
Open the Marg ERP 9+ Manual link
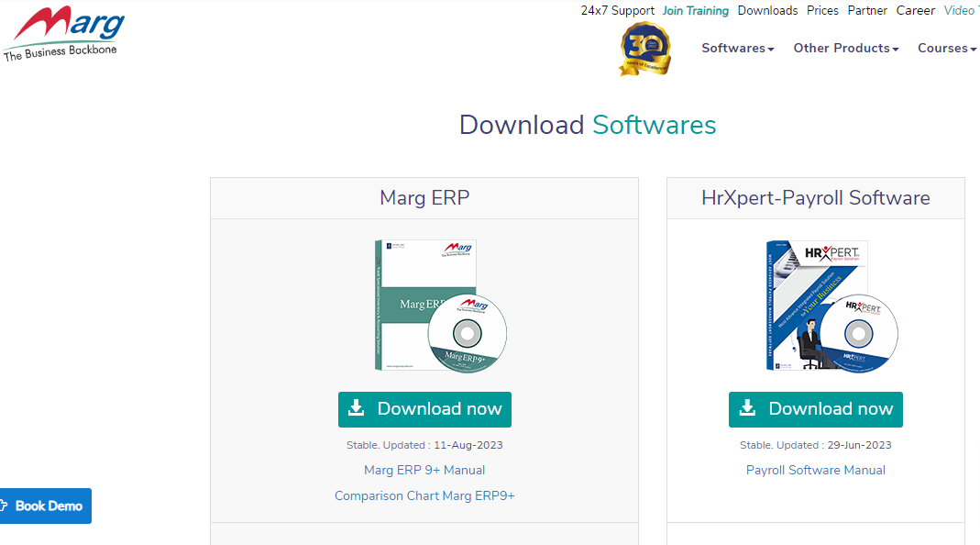[424, 470]
